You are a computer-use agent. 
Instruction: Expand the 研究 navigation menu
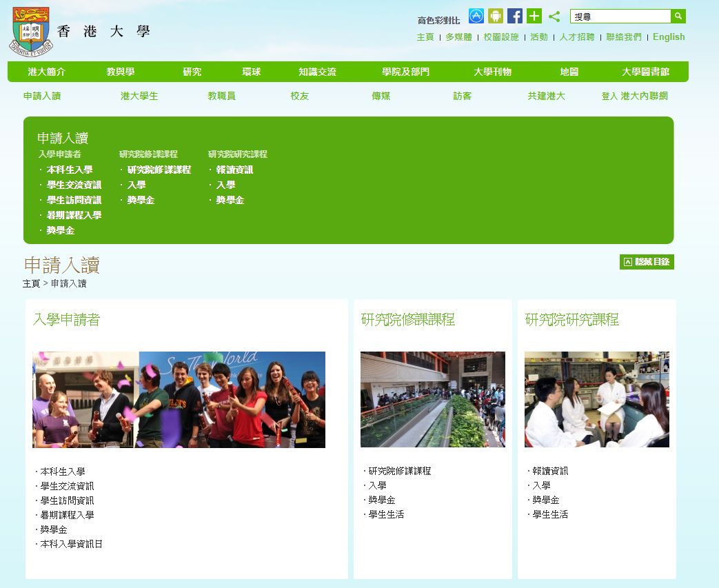(x=192, y=71)
